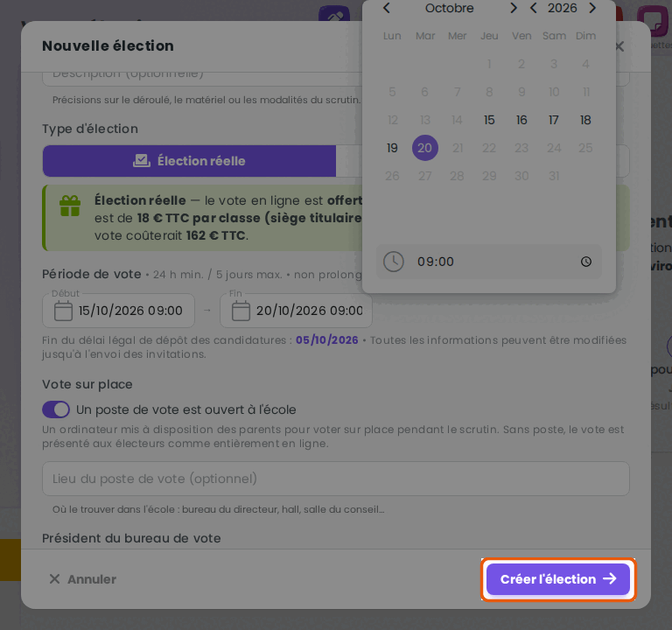Select Élection réelle type
Image resolution: width=672 pixels, height=630 pixels.
[x=189, y=161]
